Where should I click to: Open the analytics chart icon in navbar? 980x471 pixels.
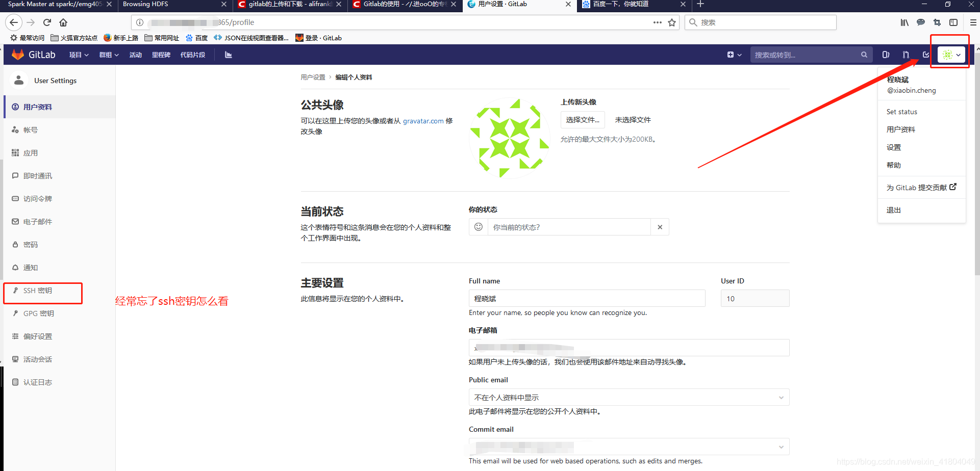point(228,55)
